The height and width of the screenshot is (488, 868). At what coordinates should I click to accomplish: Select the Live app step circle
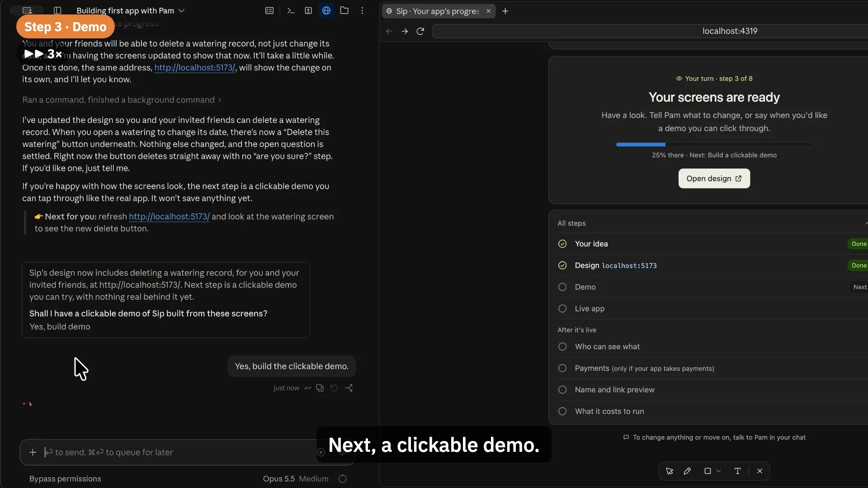coord(562,309)
